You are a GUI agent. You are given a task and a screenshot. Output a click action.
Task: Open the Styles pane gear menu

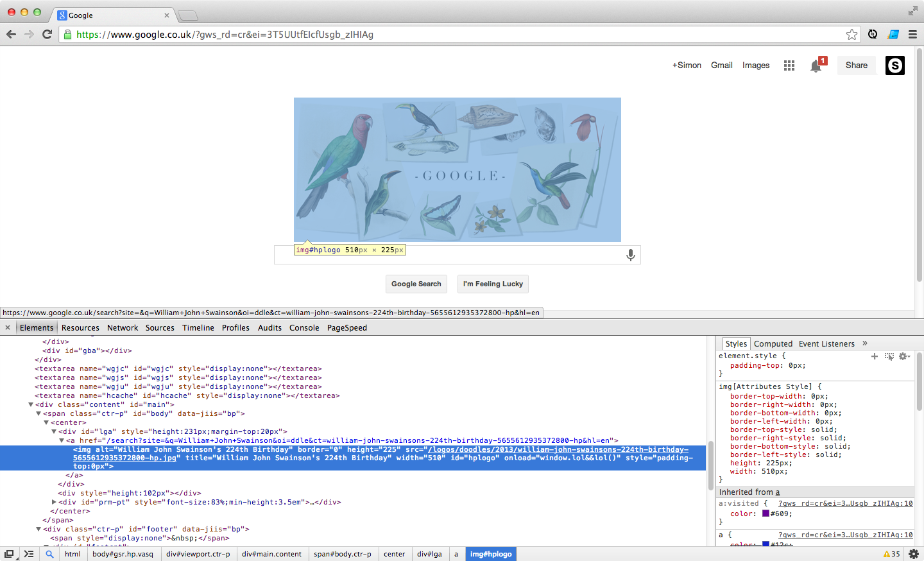coord(904,356)
